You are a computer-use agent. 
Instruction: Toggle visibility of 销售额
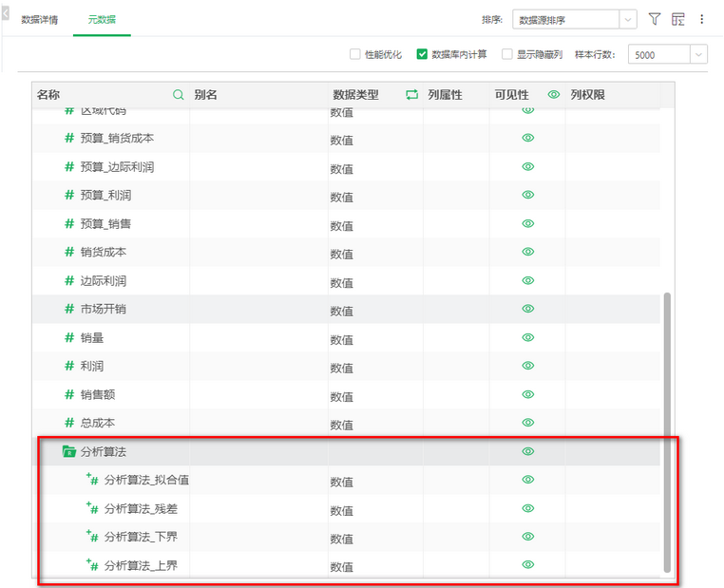527,394
